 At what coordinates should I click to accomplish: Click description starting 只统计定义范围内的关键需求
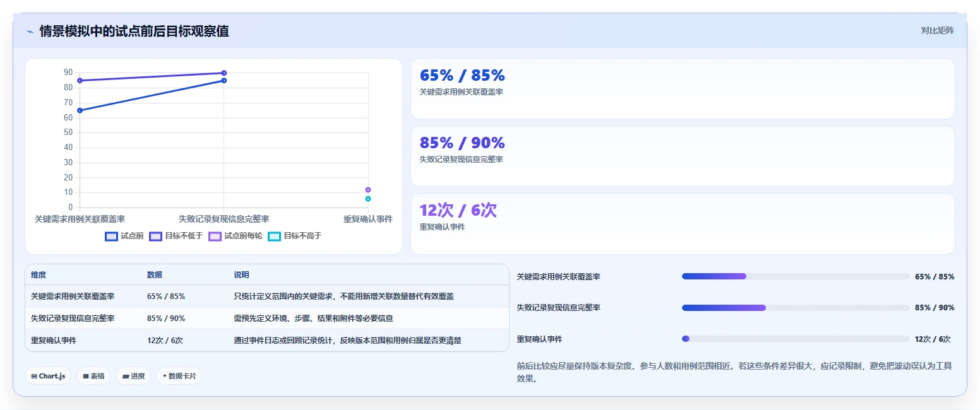(344, 296)
